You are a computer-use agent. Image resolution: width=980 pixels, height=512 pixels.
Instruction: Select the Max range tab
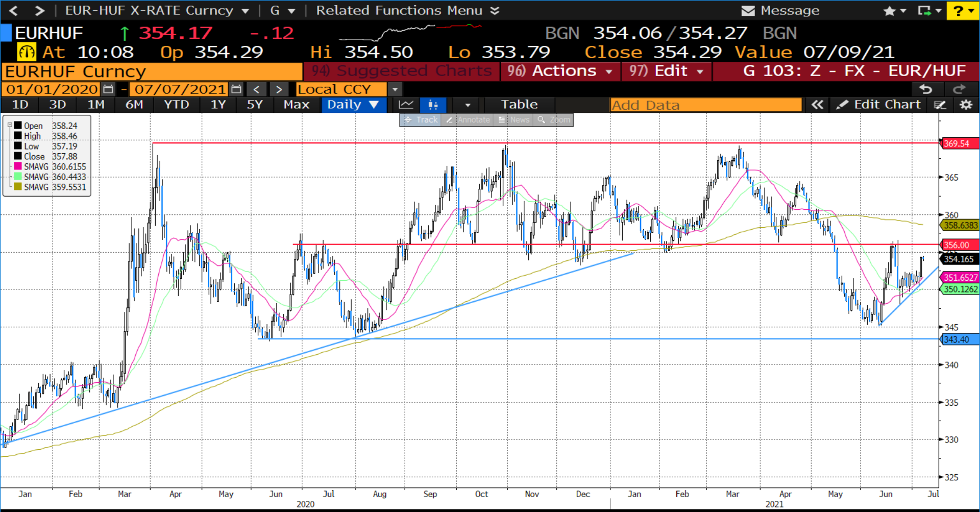click(x=296, y=105)
